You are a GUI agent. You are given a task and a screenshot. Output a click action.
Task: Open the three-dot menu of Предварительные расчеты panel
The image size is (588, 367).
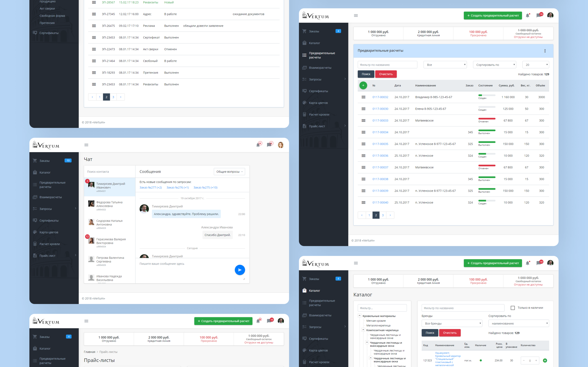click(545, 51)
